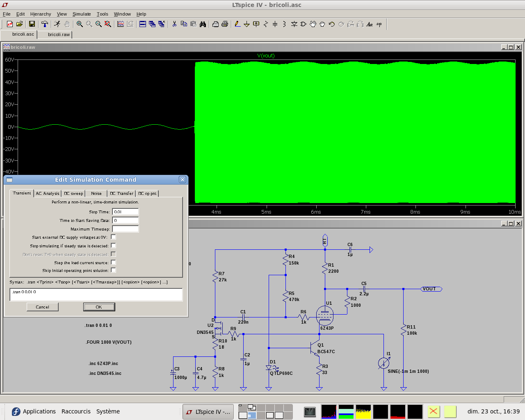Place a Diode component

pyautogui.click(x=294, y=24)
